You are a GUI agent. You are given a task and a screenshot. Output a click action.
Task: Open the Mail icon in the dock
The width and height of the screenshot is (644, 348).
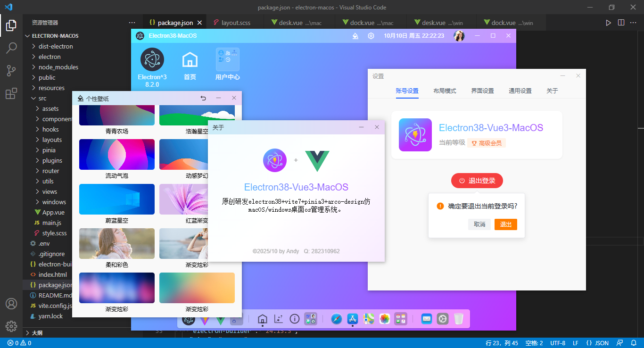tap(426, 319)
